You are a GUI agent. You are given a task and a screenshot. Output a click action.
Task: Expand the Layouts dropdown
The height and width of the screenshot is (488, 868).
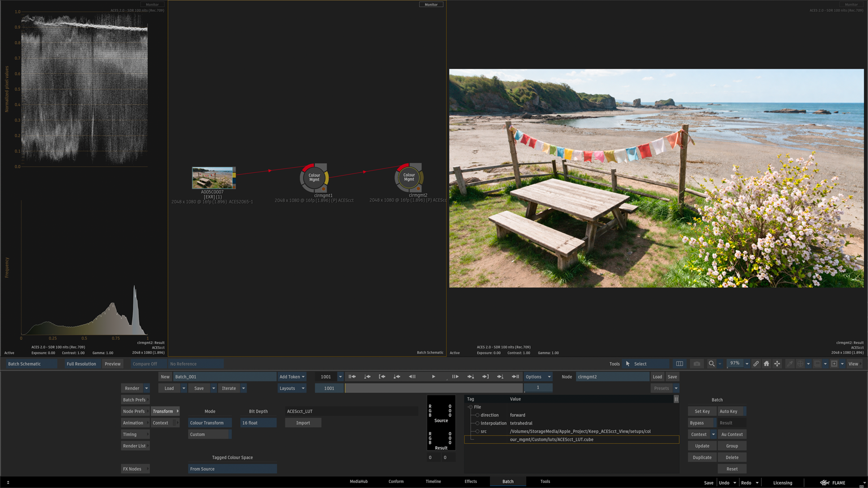[x=292, y=389]
